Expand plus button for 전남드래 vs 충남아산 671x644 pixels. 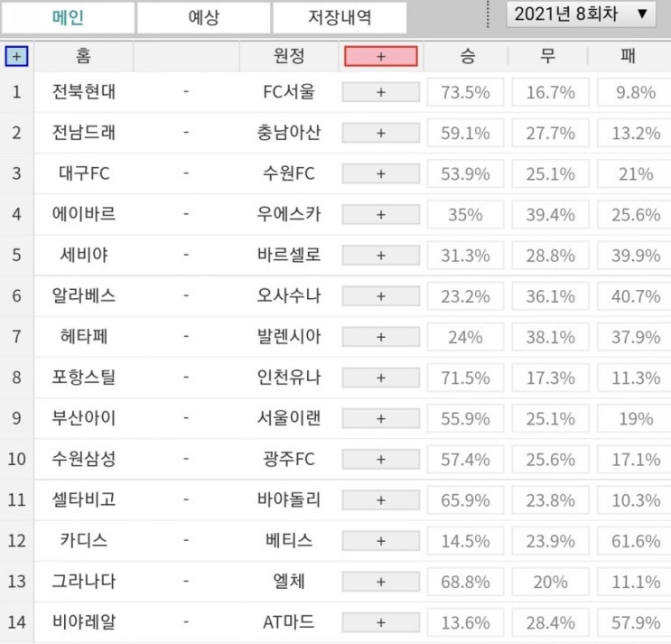(x=381, y=133)
